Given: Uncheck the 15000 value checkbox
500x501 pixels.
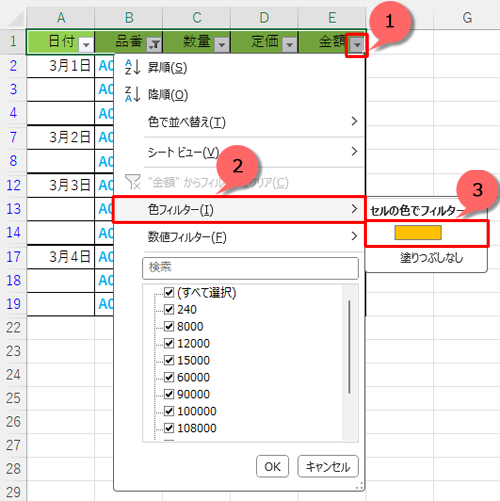Looking at the screenshot, I should [169, 360].
